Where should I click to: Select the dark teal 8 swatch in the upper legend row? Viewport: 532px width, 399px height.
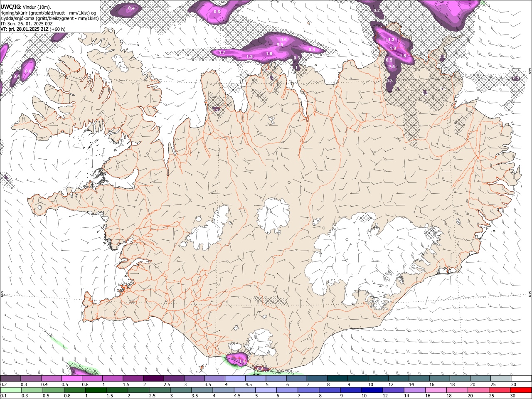click(x=337, y=379)
